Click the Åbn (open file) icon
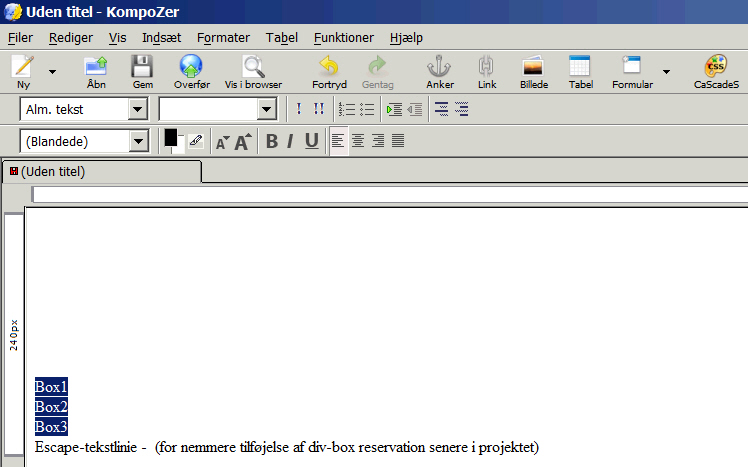The height and width of the screenshot is (467, 748). point(96,71)
